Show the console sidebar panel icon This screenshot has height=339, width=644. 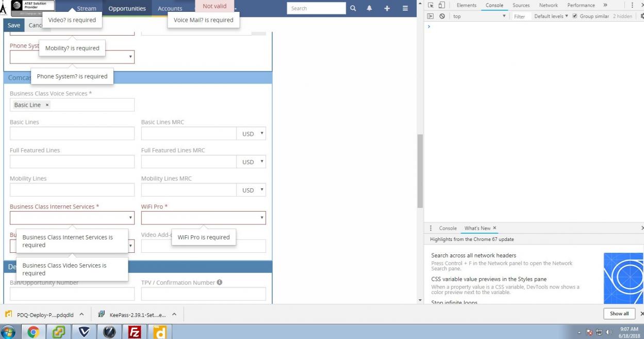431,17
